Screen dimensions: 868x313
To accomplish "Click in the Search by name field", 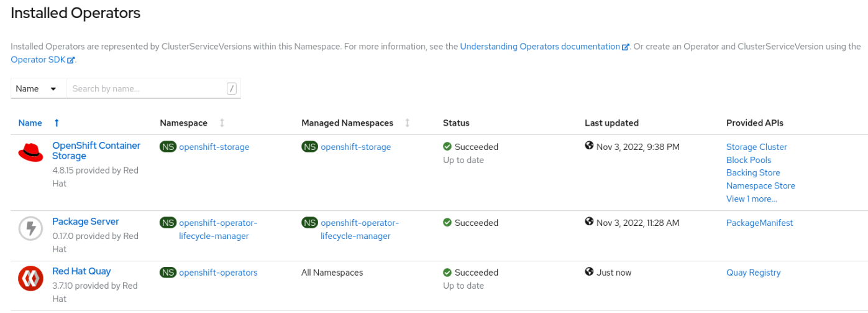I will (x=147, y=88).
